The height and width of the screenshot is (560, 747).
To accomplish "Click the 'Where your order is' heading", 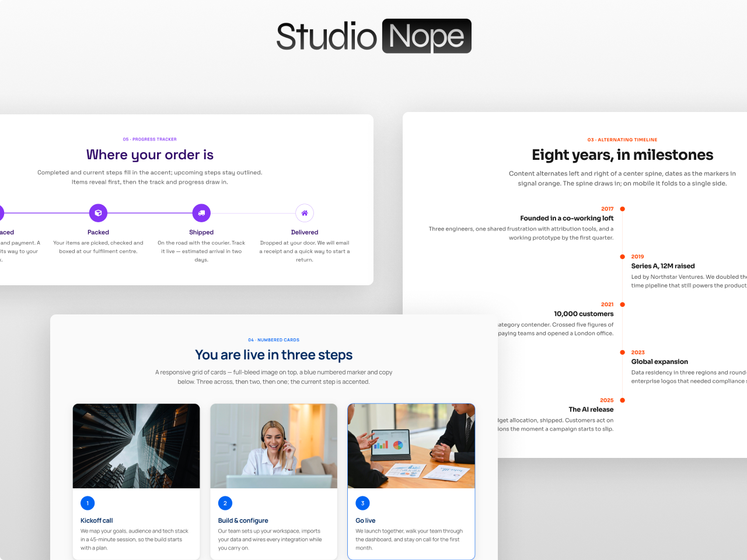I will (150, 155).
